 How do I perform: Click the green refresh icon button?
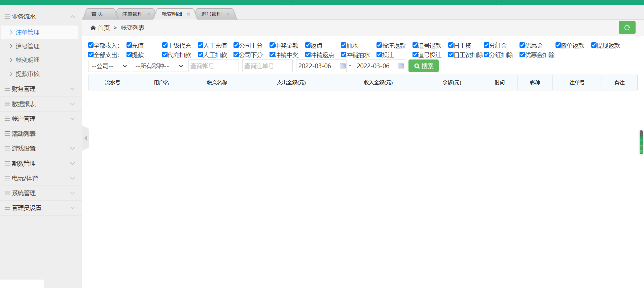pos(627,28)
